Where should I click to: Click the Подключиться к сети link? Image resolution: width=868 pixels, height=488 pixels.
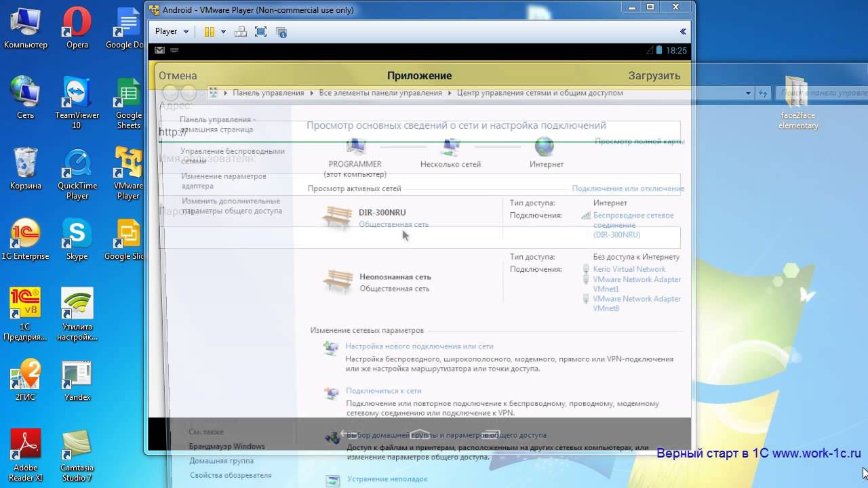pos(383,391)
